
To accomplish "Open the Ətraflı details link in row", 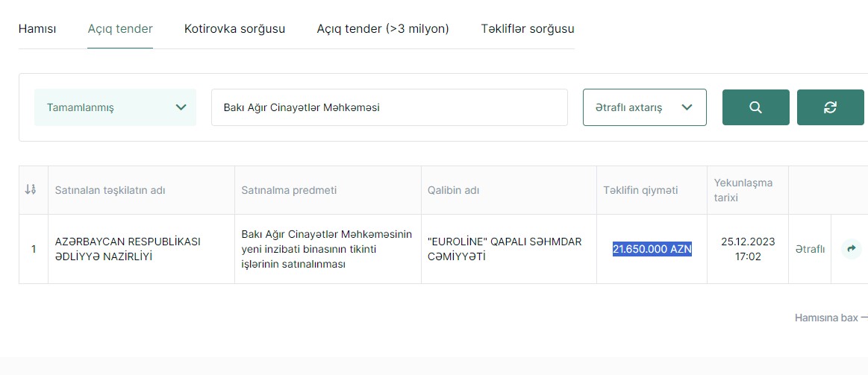I will pyautogui.click(x=810, y=249).
